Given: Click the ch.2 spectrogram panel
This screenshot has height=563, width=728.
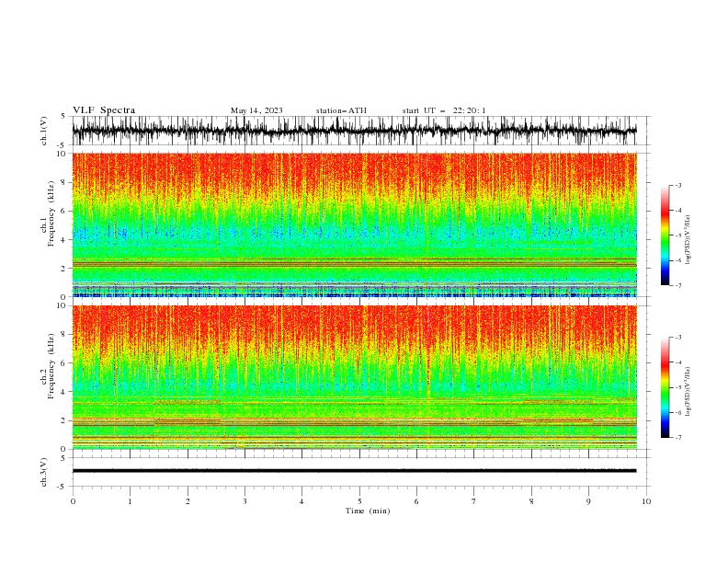Looking at the screenshot, I should coord(354,377).
